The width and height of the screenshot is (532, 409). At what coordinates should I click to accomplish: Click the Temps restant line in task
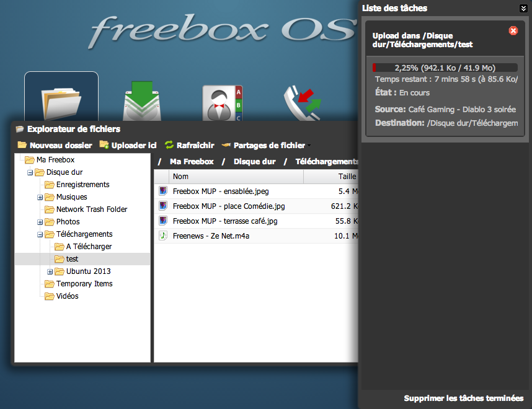tap(446, 79)
